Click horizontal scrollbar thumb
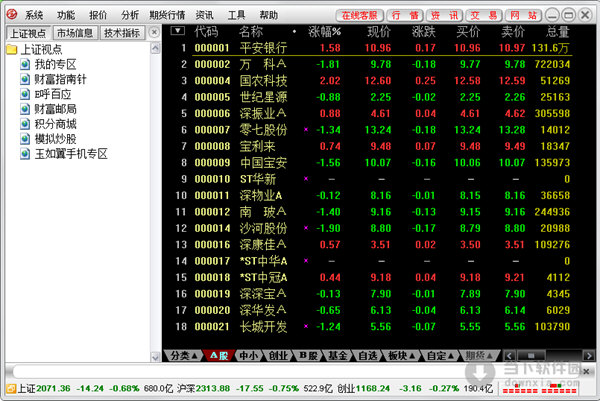This screenshot has height=401, width=600. [x=531, y=356]
